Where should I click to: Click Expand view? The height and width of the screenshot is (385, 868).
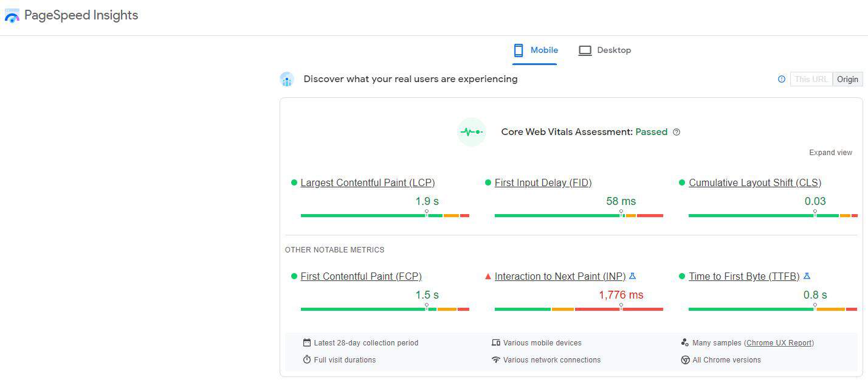coord(830,153)
